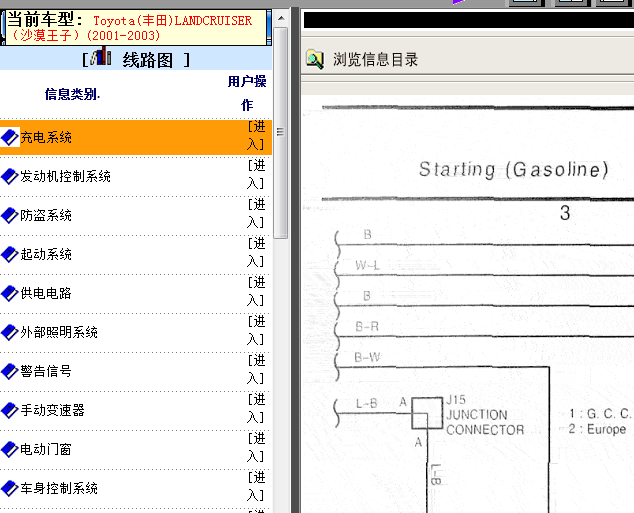Select the 充电系统 category row
The height and width of the screenshot is (513, 634).
(136, 137)
